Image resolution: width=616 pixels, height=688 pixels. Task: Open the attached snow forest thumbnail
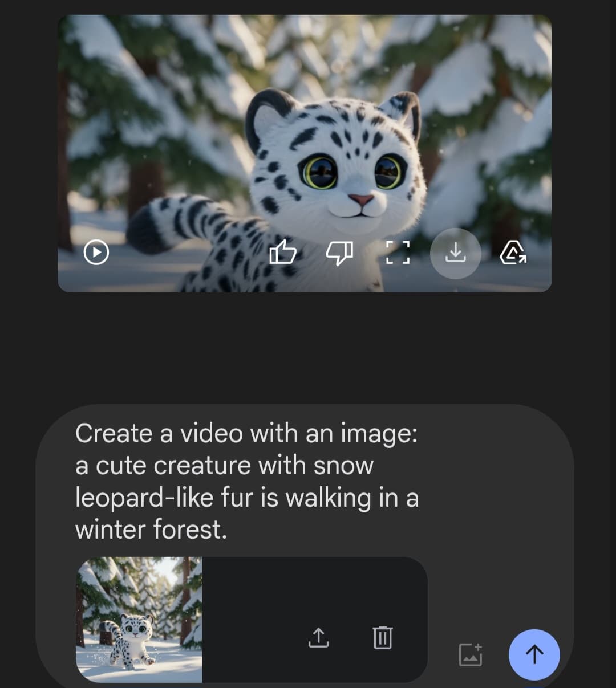[139, 620]
